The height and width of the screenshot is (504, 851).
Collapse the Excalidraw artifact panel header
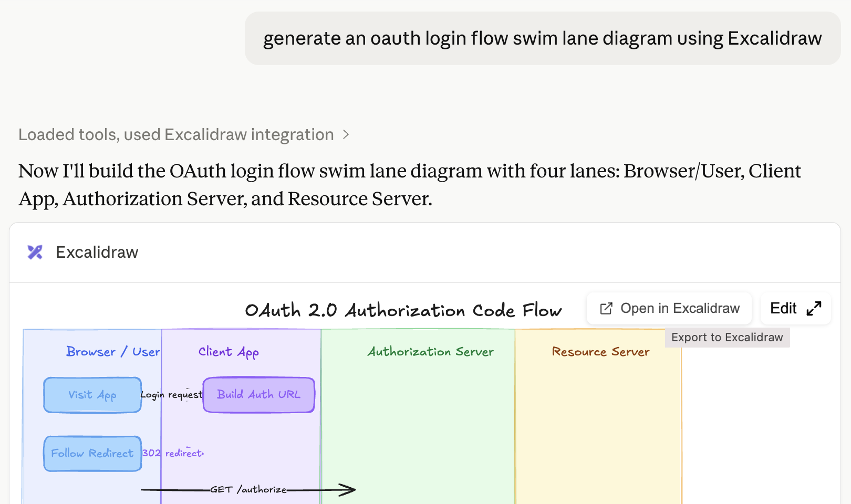point(97,253)
